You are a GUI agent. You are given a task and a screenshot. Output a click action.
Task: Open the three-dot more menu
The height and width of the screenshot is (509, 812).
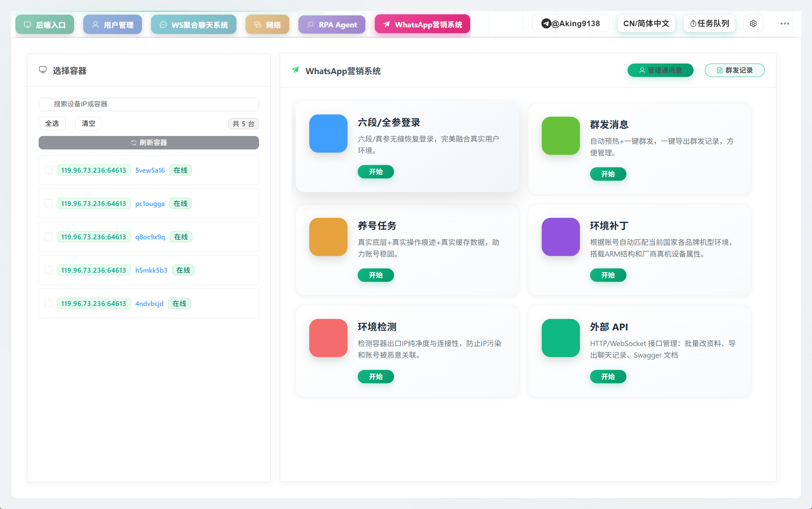point(785,24)
